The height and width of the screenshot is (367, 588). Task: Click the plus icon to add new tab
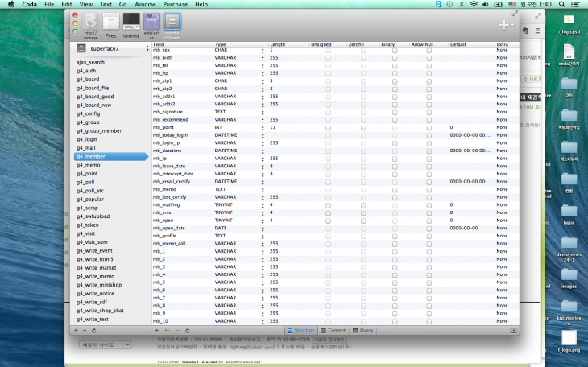point(504,25)
